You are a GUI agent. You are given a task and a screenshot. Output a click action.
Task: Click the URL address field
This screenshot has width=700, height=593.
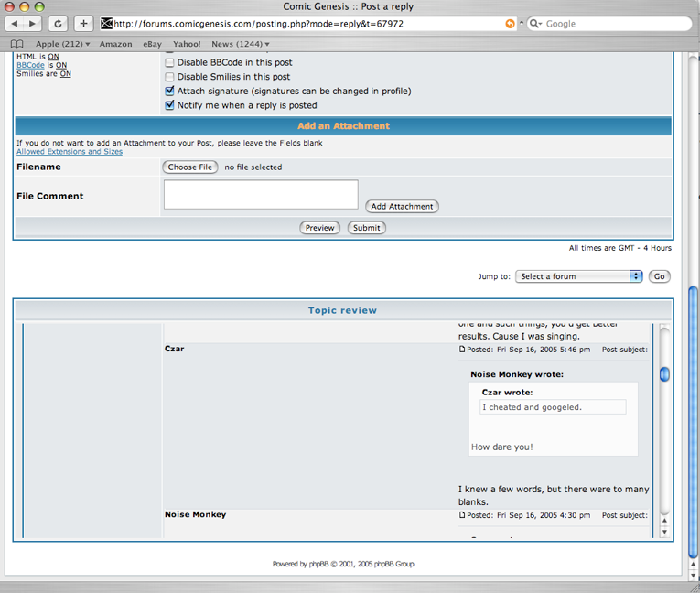[308, 24]
